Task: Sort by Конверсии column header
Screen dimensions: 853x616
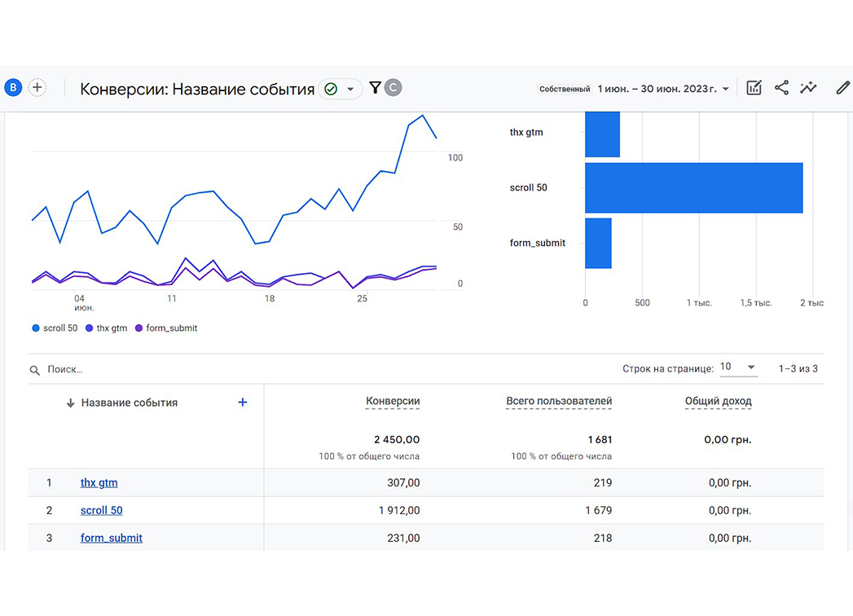Action: pyautogui.click(x=393, y=401)
